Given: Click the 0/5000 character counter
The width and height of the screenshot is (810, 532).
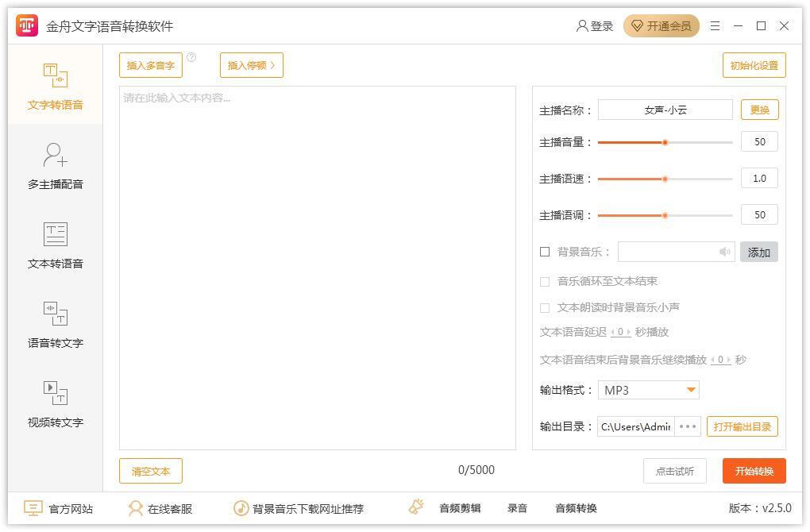Looking at the screenshot, I should click(476, 470).
